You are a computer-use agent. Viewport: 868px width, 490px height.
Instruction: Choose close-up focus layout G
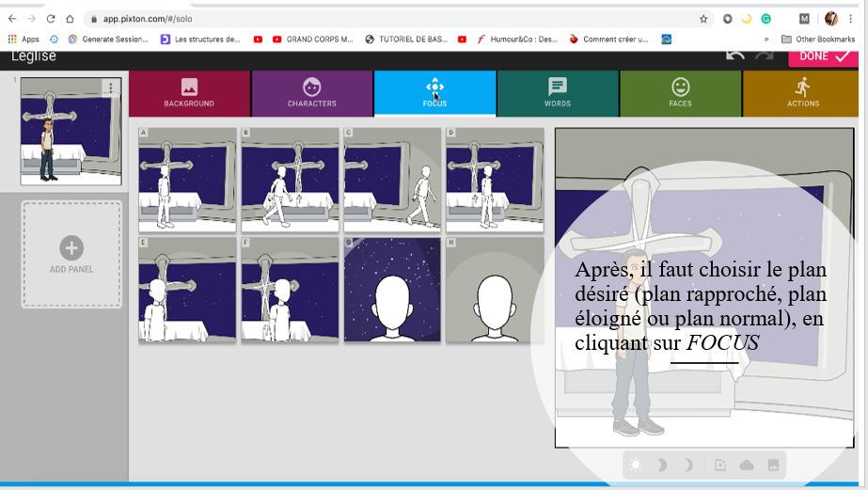(x=391, y=290)
